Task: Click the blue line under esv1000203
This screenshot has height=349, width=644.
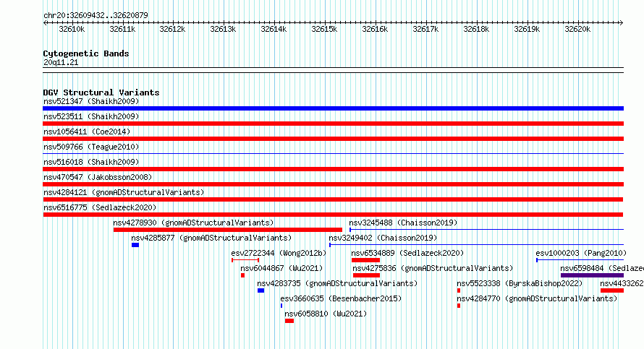Action: click(x=580, y=260)
